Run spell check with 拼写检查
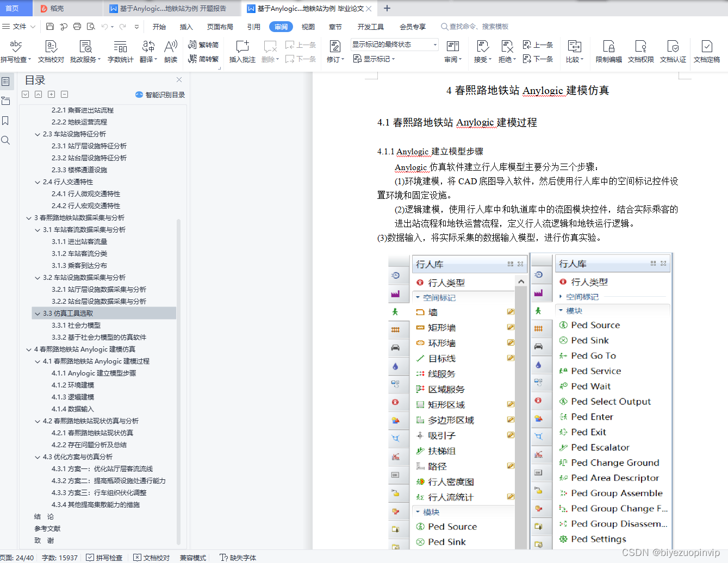728x563 pixels. coord(16,52)
